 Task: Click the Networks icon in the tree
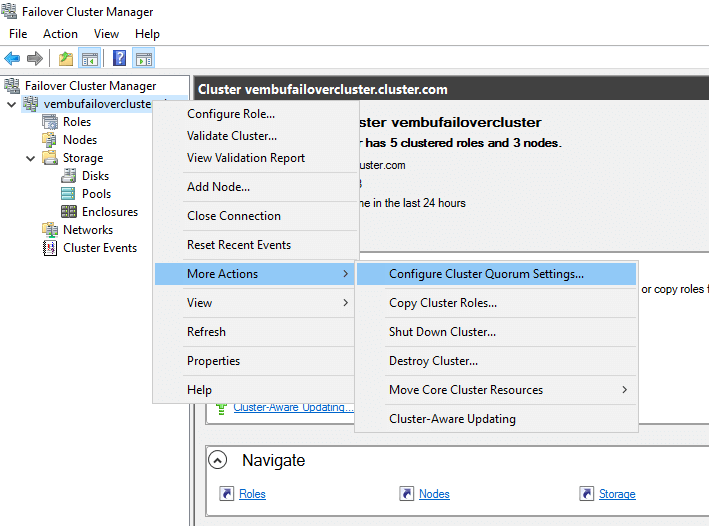(50, 230)
